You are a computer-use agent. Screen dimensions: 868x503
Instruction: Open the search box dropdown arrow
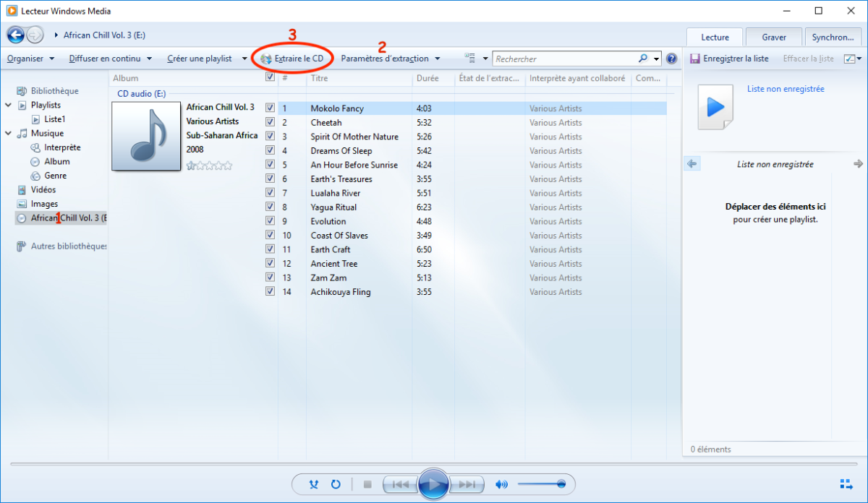click(656, 59)
